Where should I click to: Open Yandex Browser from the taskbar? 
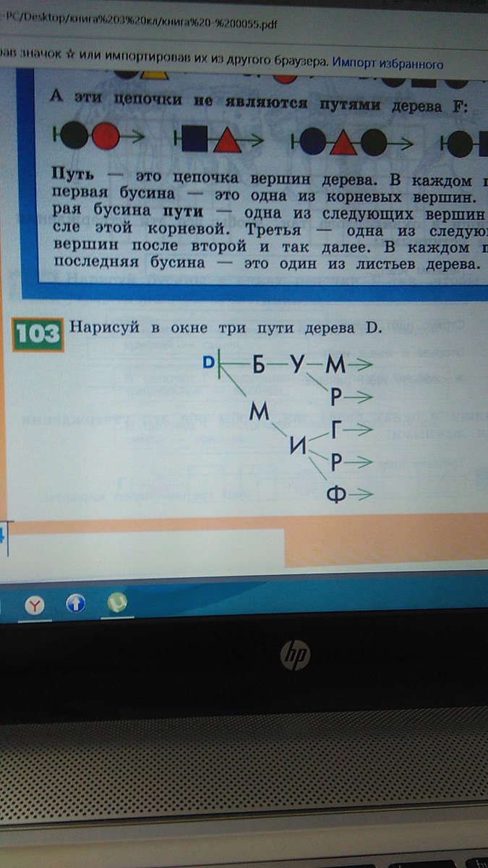(x=34, y=604)
